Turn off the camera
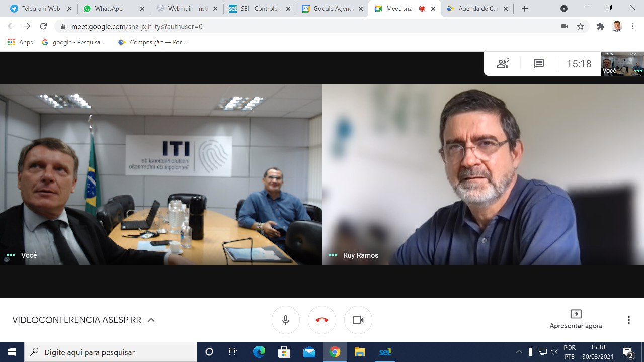Screen dimensions: 644x362 (x=358, y=320)
